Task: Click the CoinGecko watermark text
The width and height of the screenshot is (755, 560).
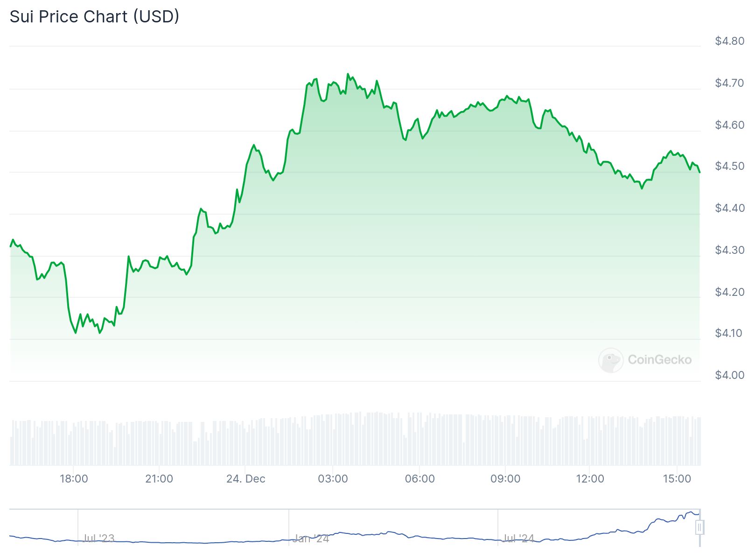Action: click(659, 360)
